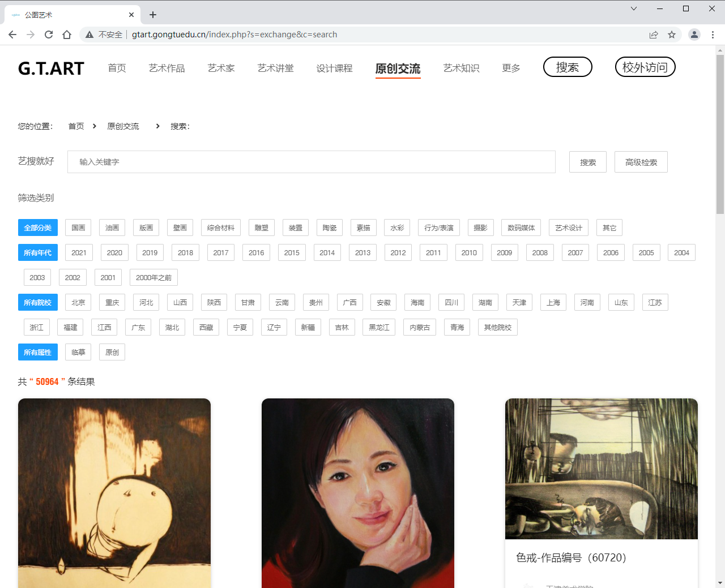Click the G.T.ART logo
725x588 pixels.
click(x=51, y=68)
